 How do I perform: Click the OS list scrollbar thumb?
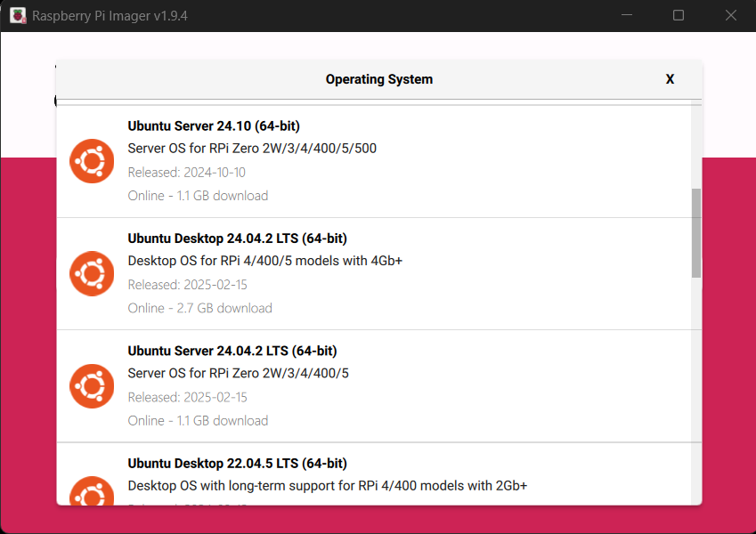click(695, 233)
